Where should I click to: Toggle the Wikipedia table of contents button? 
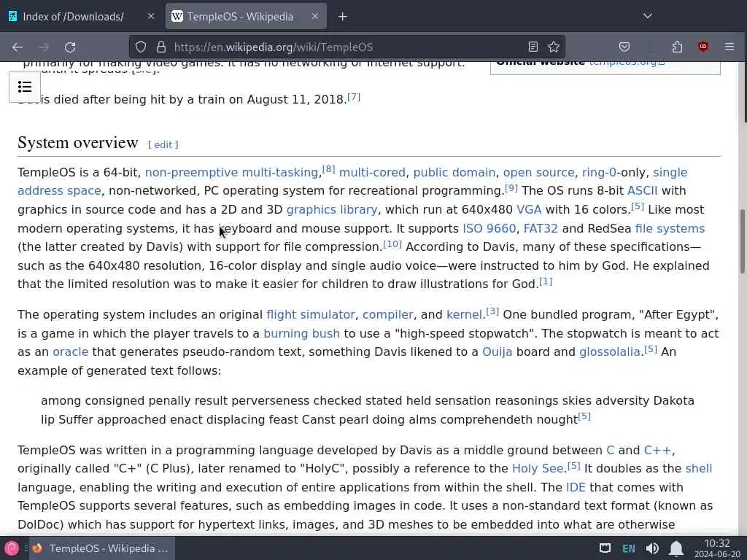[x=25, y=87]
